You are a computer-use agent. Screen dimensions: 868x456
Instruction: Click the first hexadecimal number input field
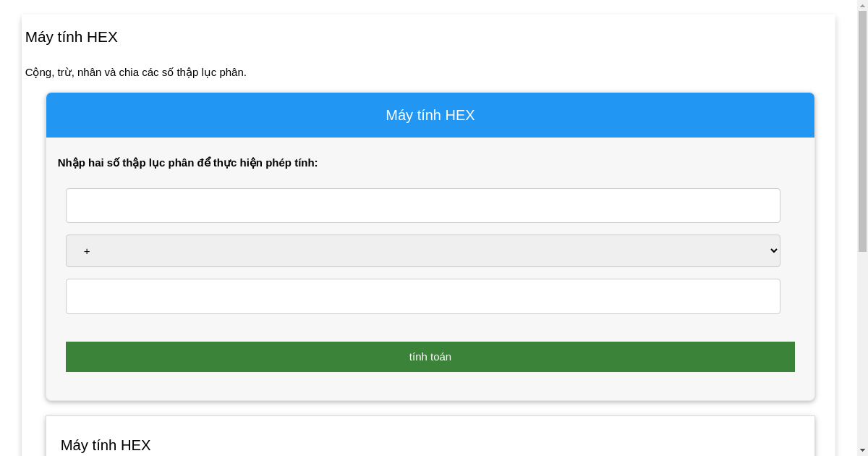pos(422,206)
